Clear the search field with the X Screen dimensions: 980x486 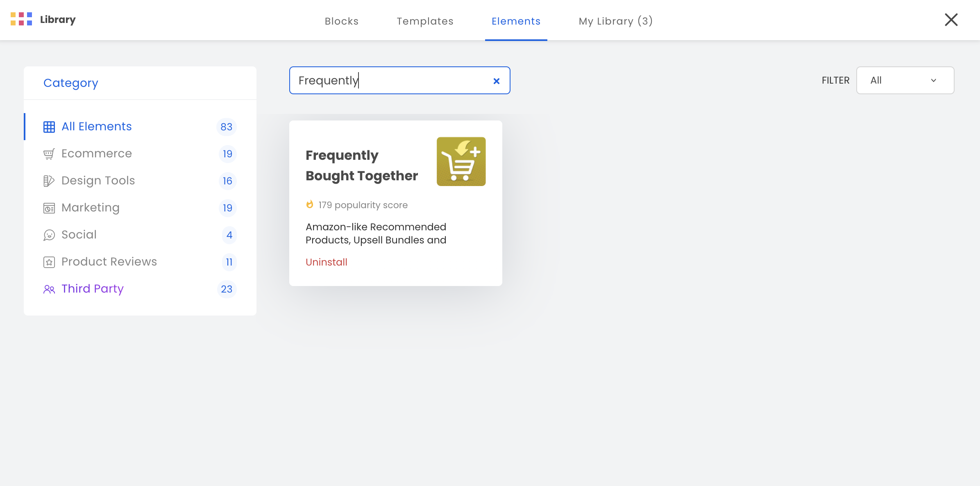coord(497,81)
